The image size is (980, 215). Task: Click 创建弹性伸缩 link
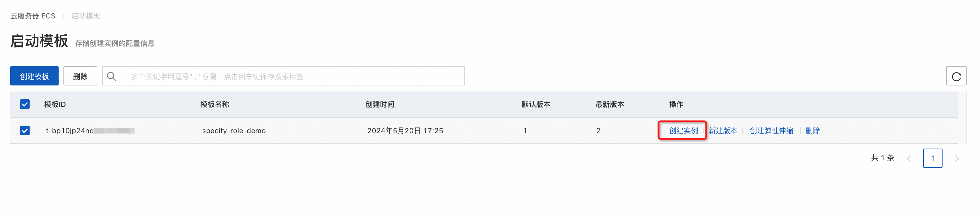click(771, 130)
